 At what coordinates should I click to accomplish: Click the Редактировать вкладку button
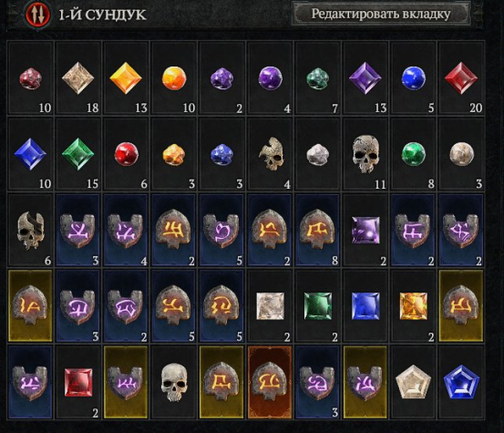pos(381,14)
